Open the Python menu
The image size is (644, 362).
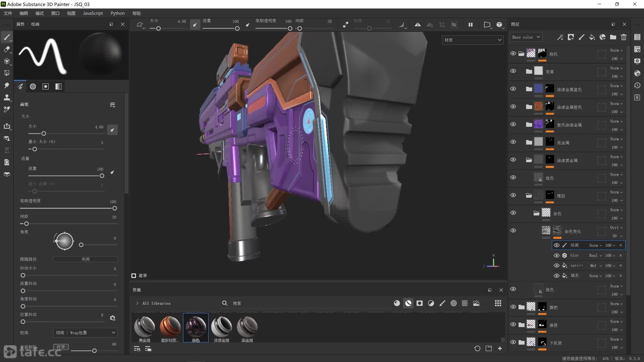(x=117, y=13)
